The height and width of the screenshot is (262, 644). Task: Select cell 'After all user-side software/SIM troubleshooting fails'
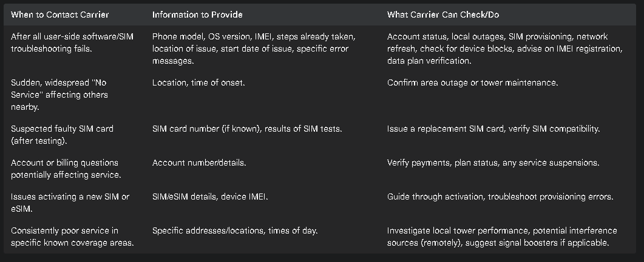tap(72, 42)
